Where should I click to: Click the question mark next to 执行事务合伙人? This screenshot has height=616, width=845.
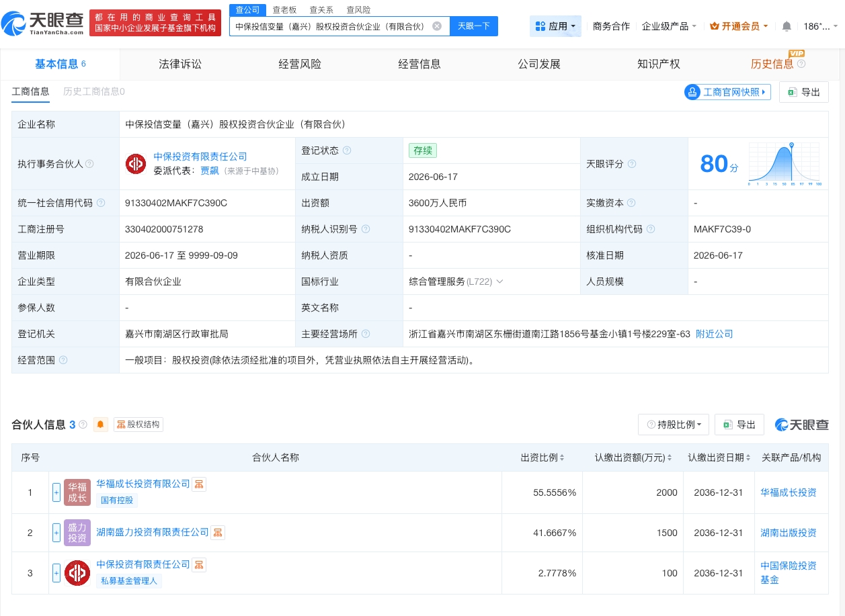[89, 164]
